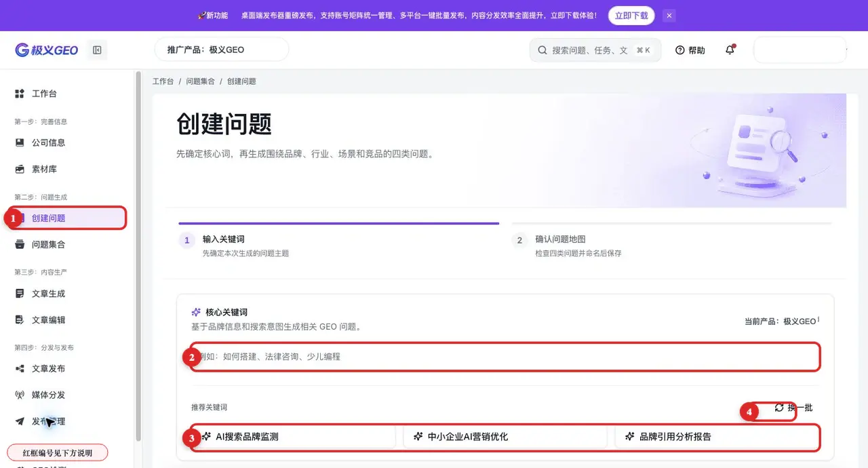
Task: Open notifications via the bell icon
Action: pos(730,50)
